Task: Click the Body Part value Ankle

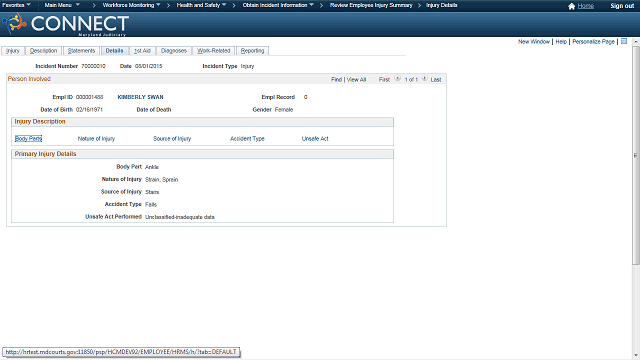Action: point(152,167)
